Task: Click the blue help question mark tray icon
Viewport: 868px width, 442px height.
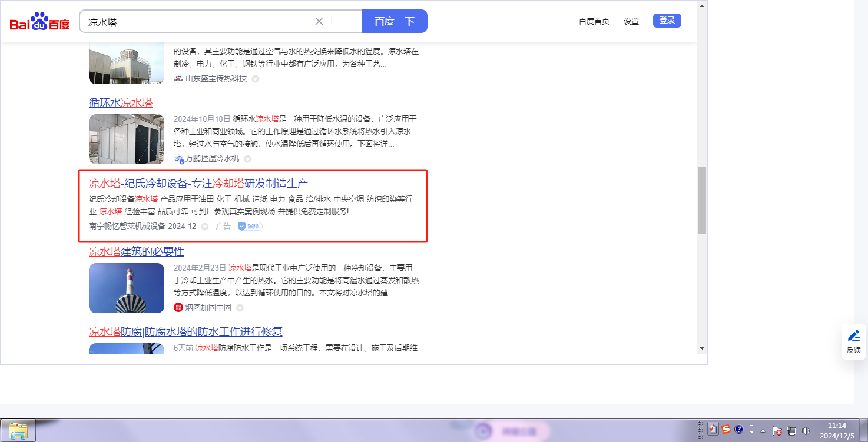Action: point(739,429)
